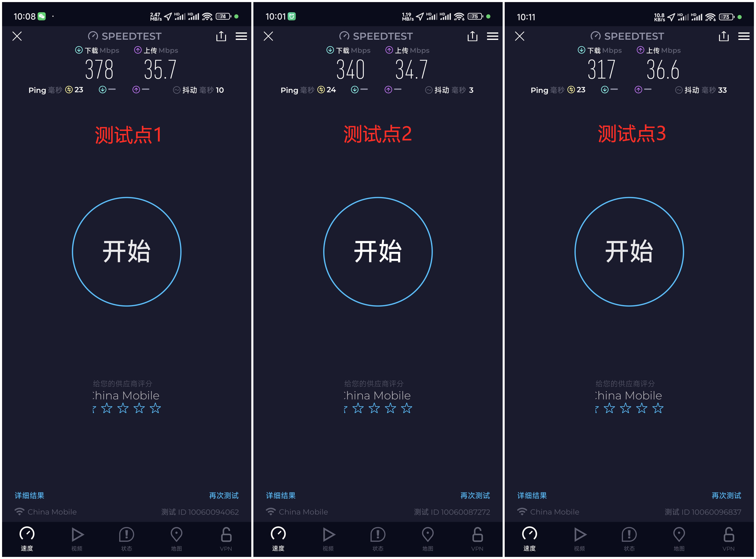The height and width of the screenshot is (559, 756).
Task: Tap 340 download result in 测试点2
Action: click(351, 70)
